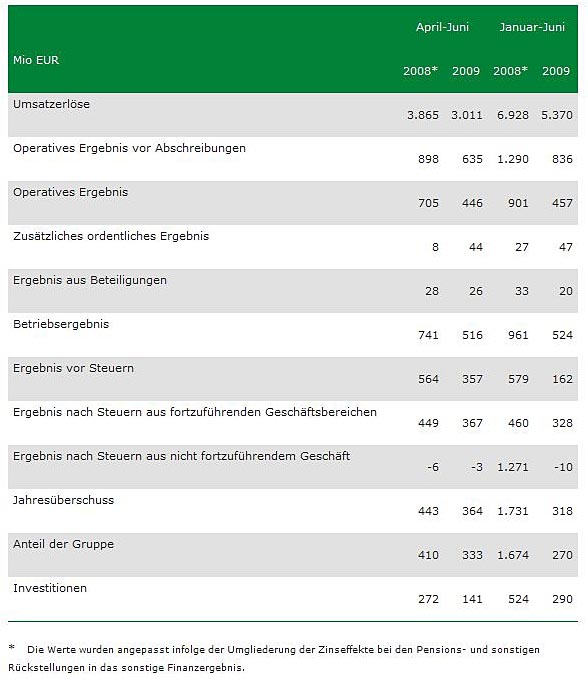Select value 3.865 in Umsatzerlöse row
588x679 pixels.
(x=423, y=115)
